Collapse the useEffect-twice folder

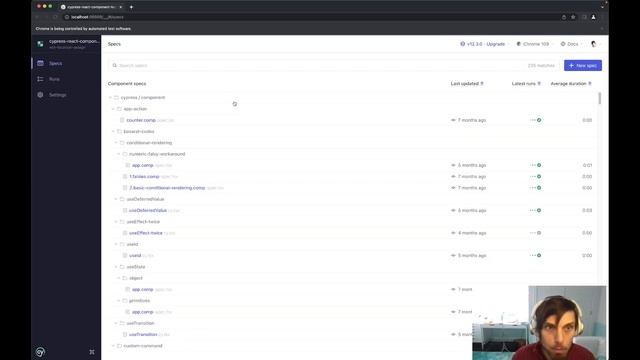(116, 222)
